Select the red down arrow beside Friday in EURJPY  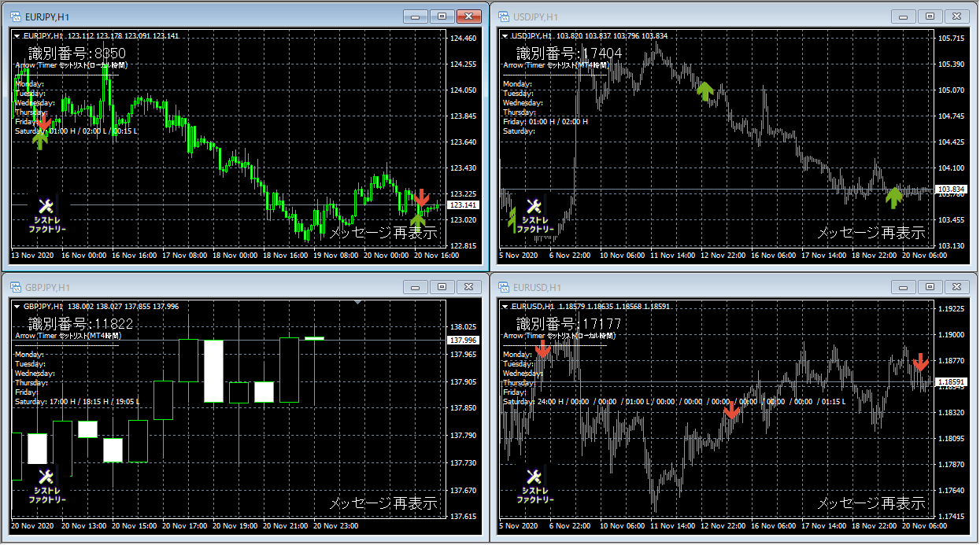point(43,122)
